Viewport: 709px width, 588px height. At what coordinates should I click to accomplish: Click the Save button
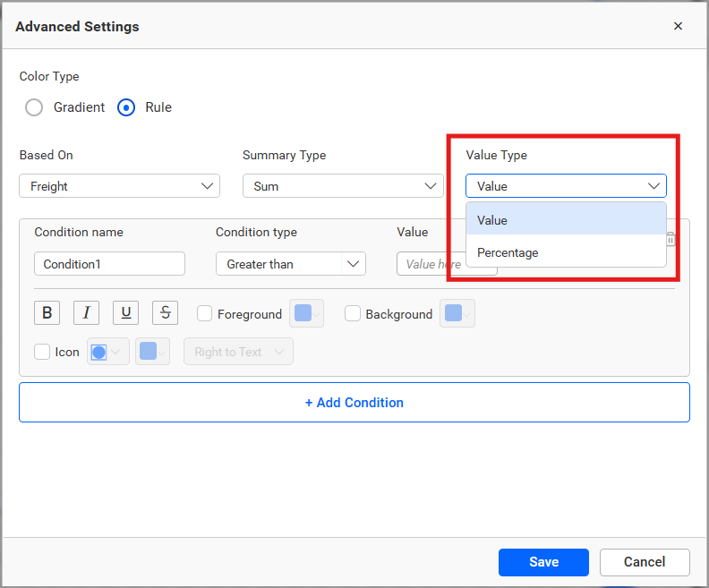[x=543, y=562]
